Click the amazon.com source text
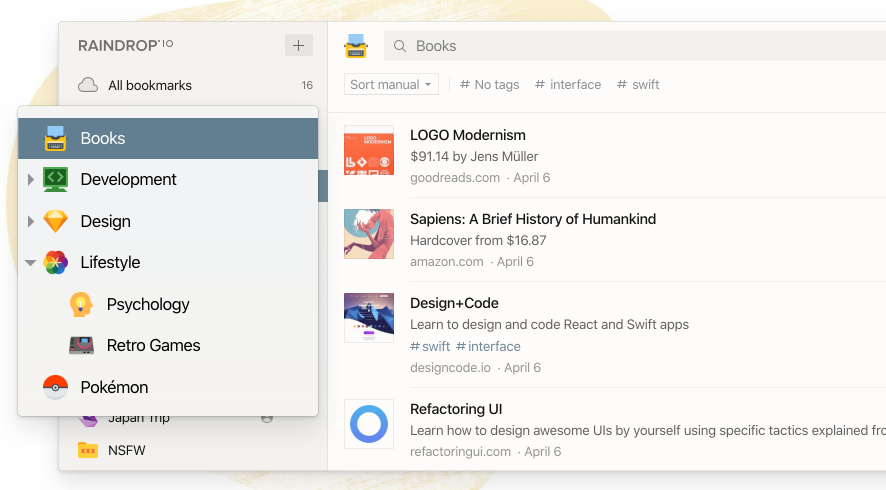 (446, 262)
